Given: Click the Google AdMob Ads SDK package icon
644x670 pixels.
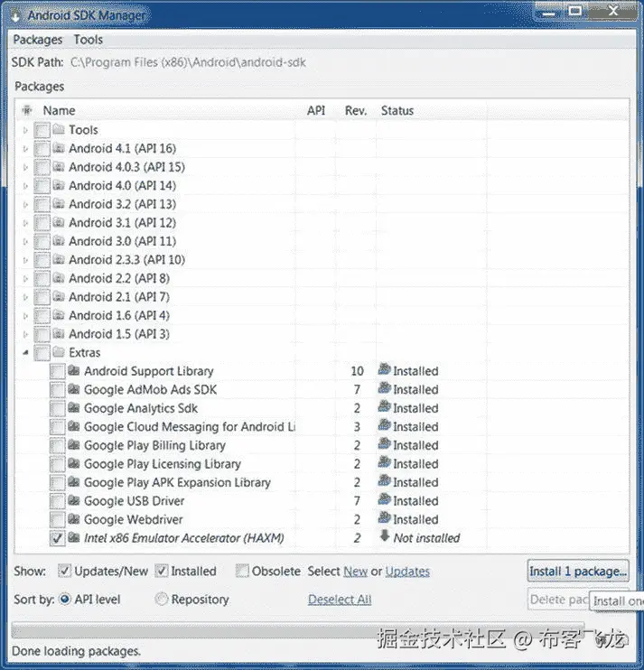Looking at the screenshot, I should pos(74,389).
